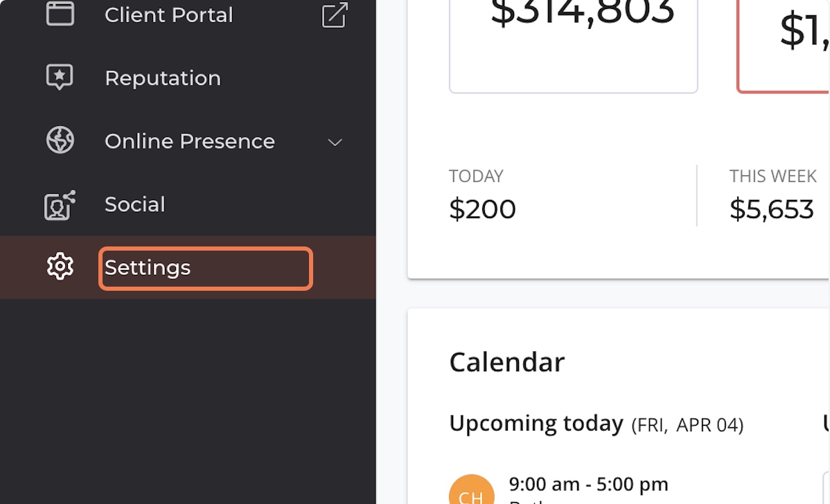Click the Client Portal window icon
This screenshot has height=504, width=830.
[x=60, y=15]
